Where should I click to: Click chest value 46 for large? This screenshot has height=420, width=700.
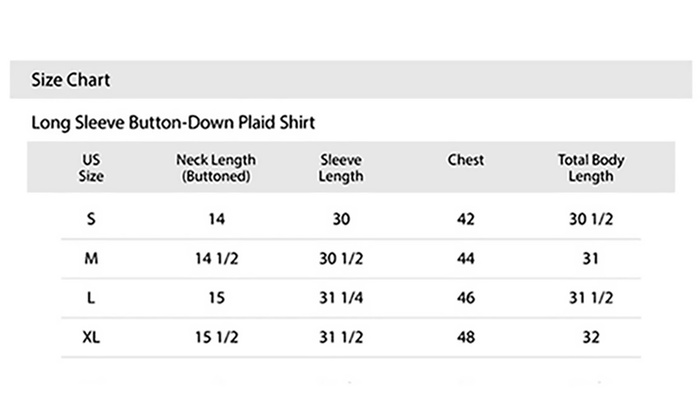[x=466, y=297]
